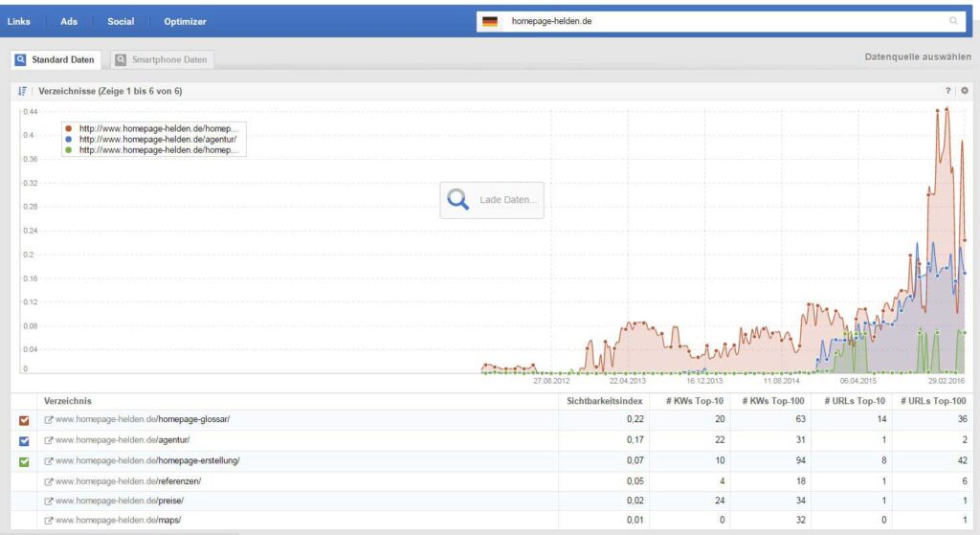
Task: Open the help question mark icon
Action: 948,91
